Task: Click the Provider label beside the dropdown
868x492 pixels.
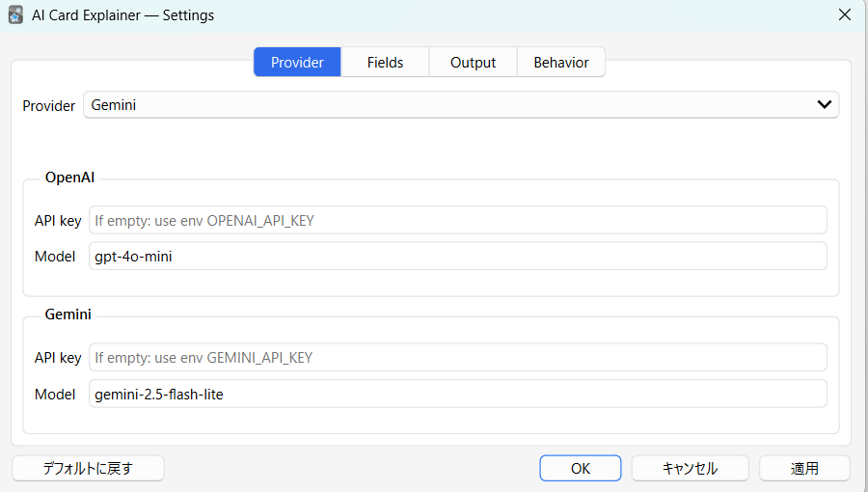Action: click(x=49, y=106)
